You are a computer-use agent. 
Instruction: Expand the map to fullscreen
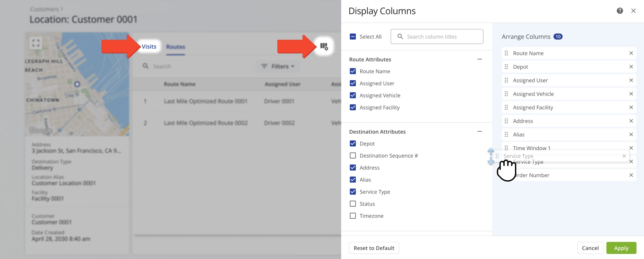coord(36,43)
